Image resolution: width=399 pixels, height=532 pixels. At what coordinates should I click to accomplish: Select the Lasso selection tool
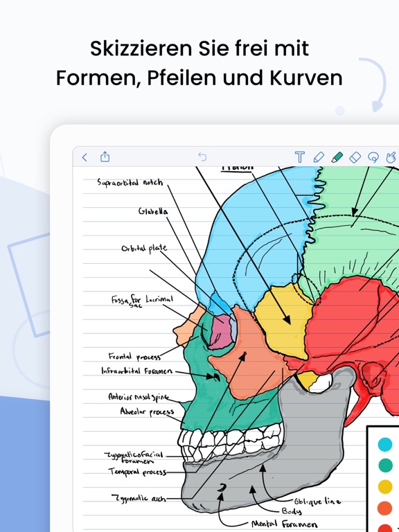coord(373,157)
